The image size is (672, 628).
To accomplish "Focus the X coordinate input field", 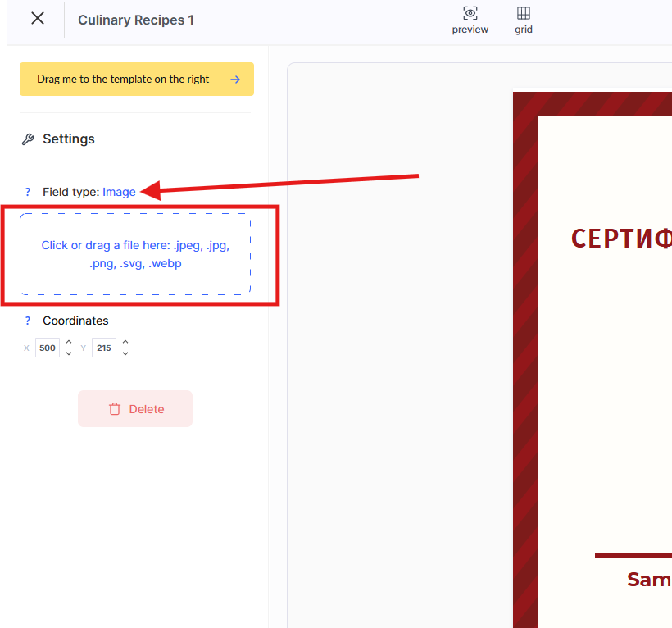I will [48, 348].
